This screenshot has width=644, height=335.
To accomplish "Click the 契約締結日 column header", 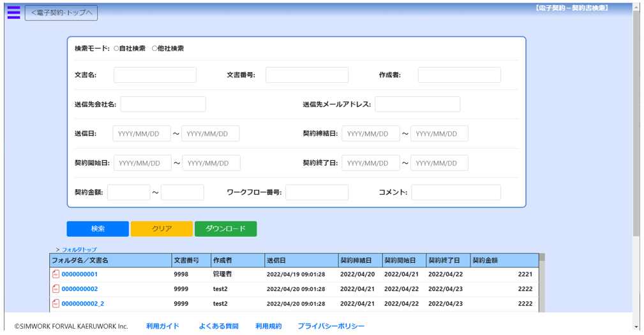I will pyautogui.click(x=360, y=260).
